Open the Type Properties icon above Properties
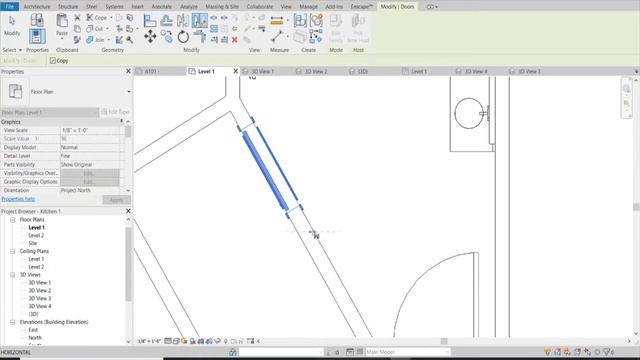This screenshot has height=360, width=640. [37, 20]
